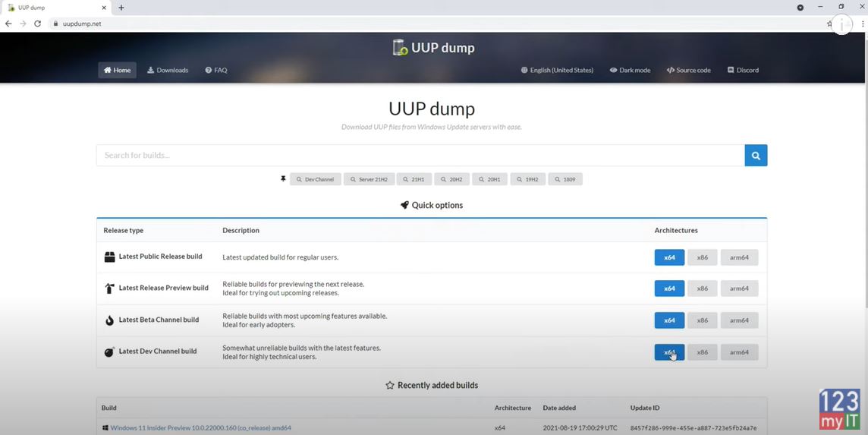This screenshot has height=435, width=868.
Task: Choose arm64 for Latest Public Release build
Action: (739, 257)
